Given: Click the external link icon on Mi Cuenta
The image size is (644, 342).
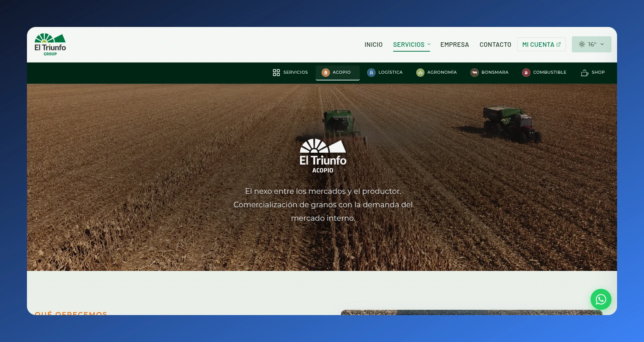Looking at the screenshot, I should click(x=558, y=44).
